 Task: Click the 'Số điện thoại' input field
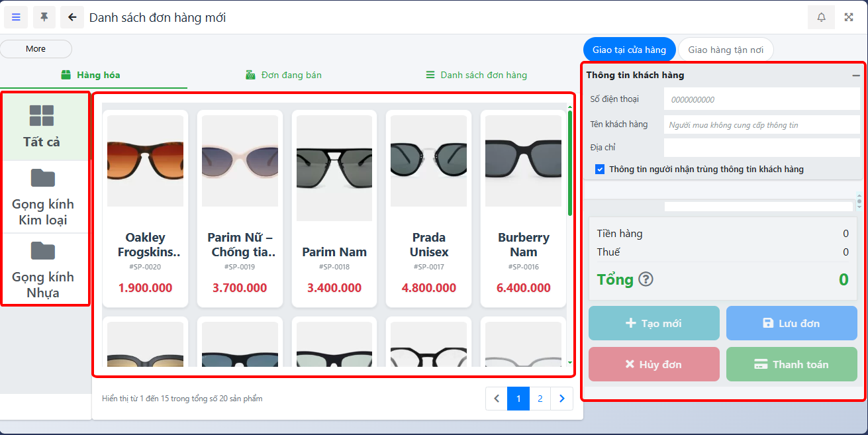(761, 99)
